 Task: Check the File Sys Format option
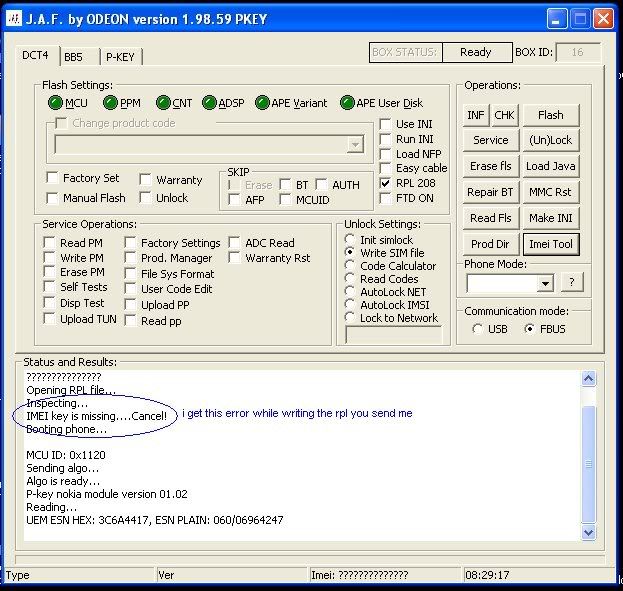(x=130, y=273)
